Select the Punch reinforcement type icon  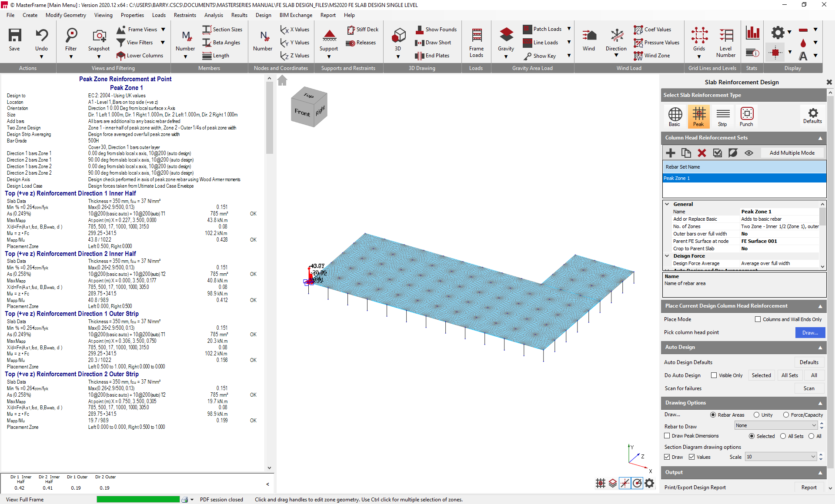[x=746, y=116]
